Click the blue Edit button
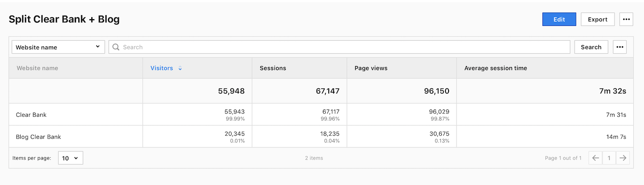 pyautogui.click(x=559, y=19)
